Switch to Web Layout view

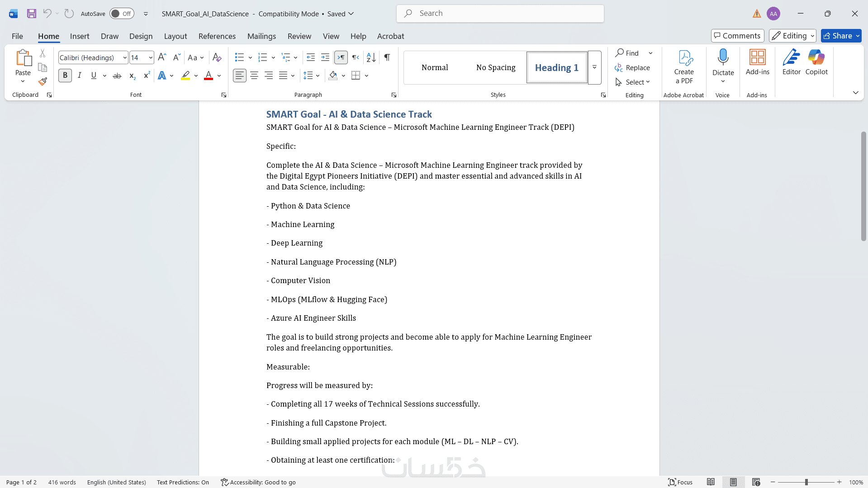coord(756,482)
